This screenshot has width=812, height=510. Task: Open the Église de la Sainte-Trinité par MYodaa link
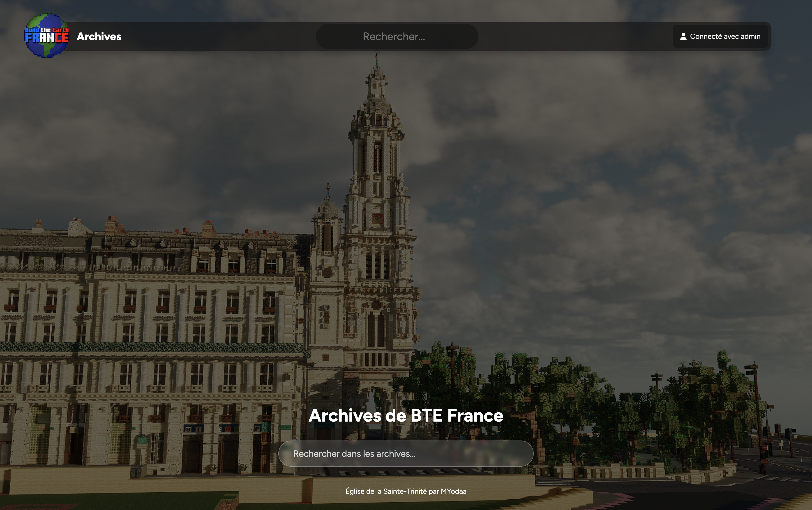[406, 492]
